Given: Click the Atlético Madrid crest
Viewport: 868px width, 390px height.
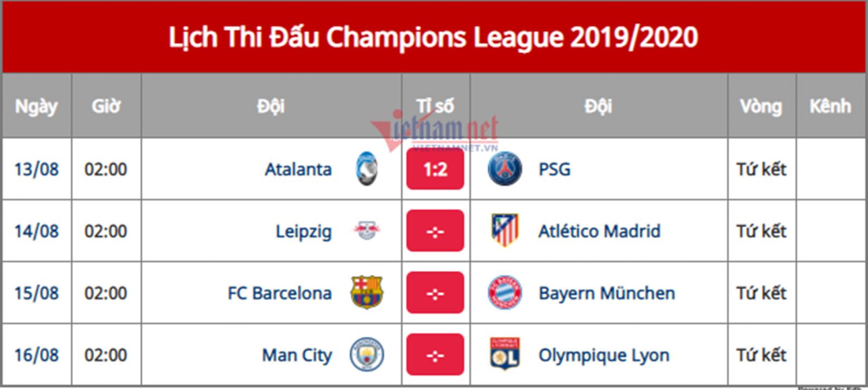Looking at the screenshot, I should [x=505, y=230].
